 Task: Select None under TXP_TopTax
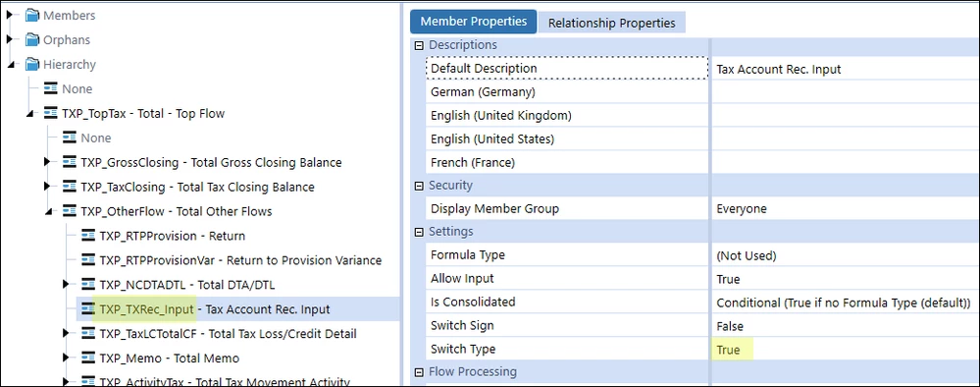pyautogui.click(x=96, y=138)
